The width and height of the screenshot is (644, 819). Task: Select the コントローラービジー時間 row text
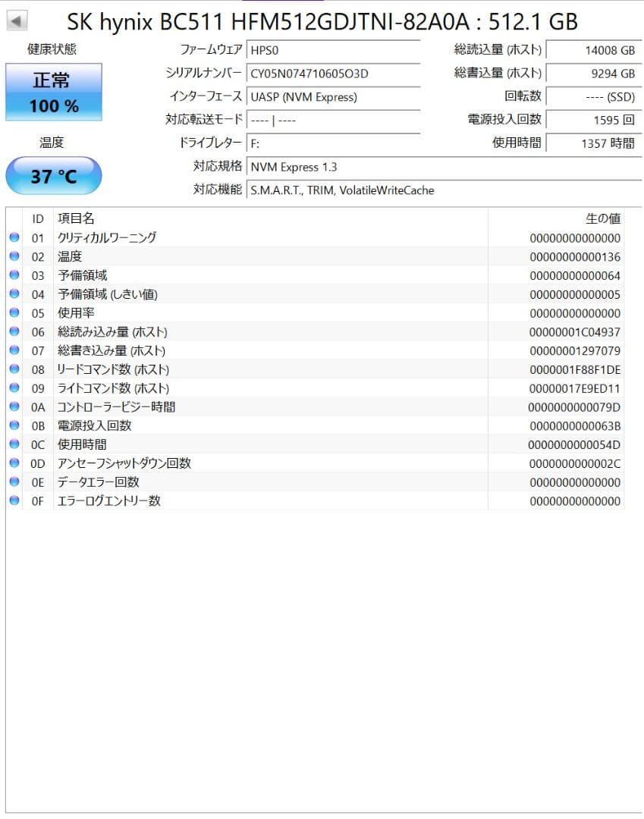coord(116,407)
